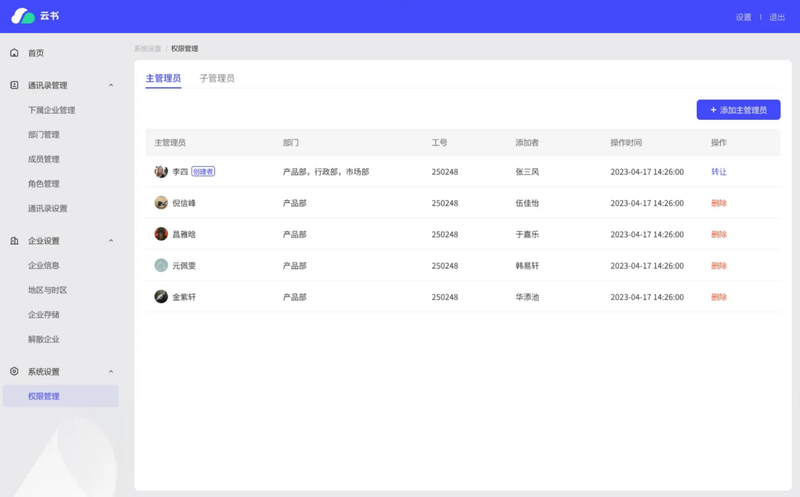Screen dimensions: 800x497
Task: Delete 倪信峰 with the 删除 link
Action: (x=719, y=203)
